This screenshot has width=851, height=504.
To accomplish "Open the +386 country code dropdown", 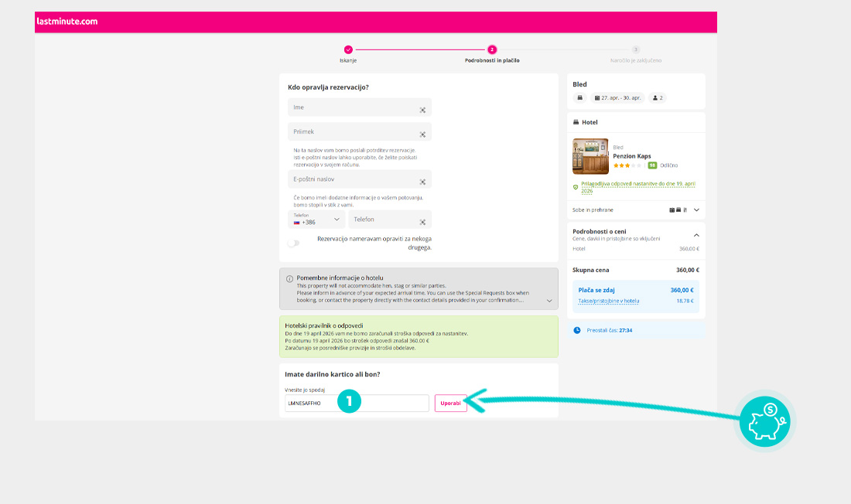I will (316, 220).
